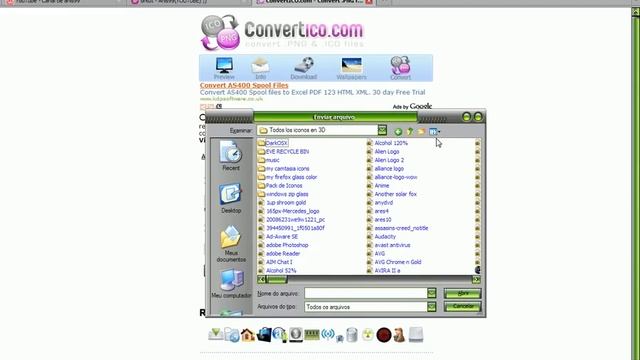Click the Cancelar button

[463, 306]
